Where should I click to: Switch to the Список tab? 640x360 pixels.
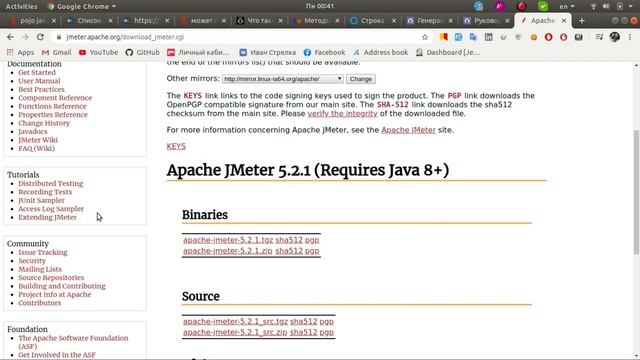click(89, 20)
